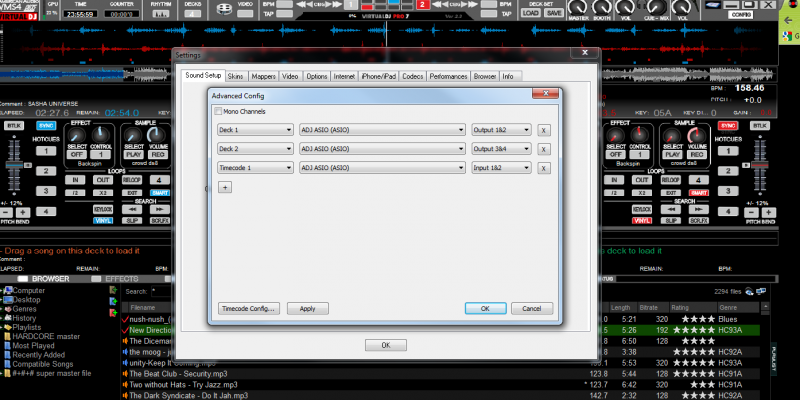Remove the Timecode 1 row with X

(543, 168)
